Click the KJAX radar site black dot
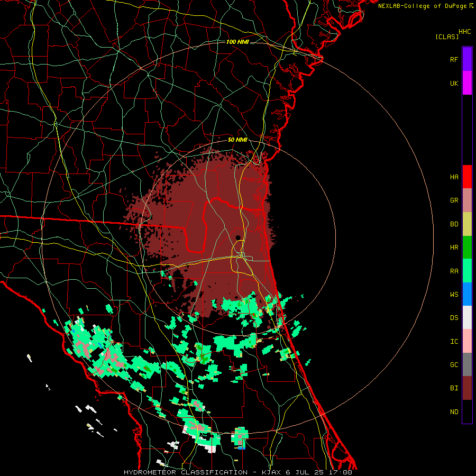476x476 pixels. [238, 237]
